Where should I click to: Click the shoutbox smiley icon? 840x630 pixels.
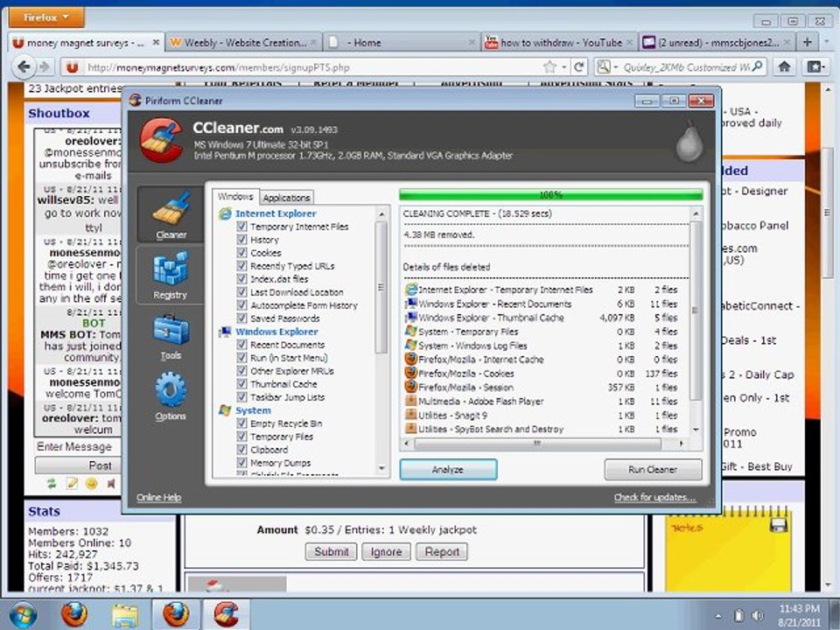point(92,484)
